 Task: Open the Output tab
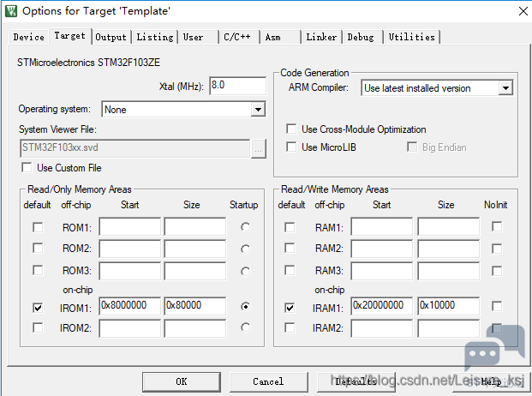tap(111, 37)
